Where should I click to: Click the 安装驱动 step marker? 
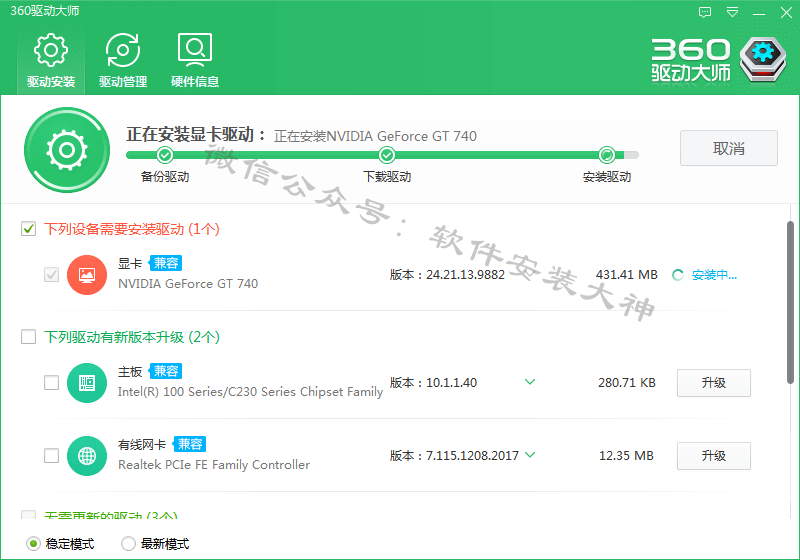607,155
